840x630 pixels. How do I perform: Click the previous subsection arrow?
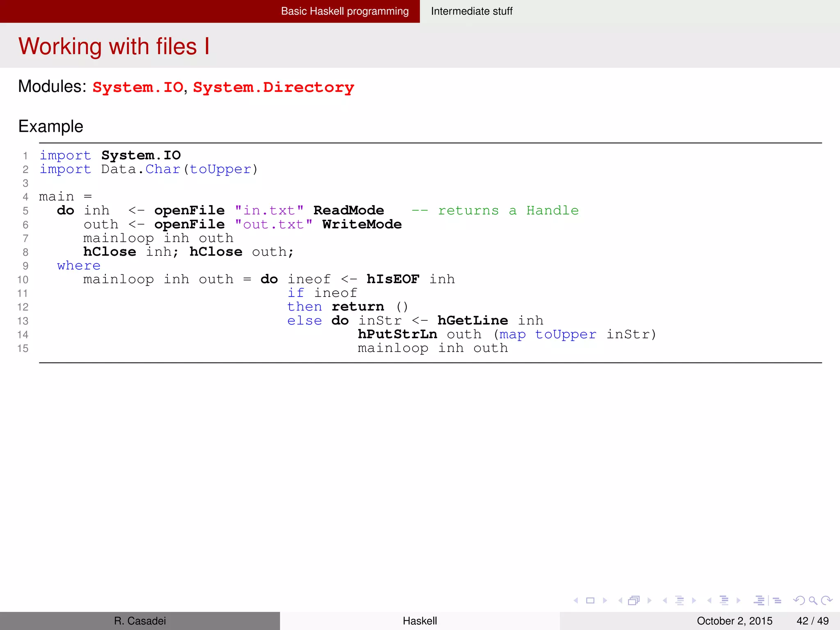pos(665,600)
